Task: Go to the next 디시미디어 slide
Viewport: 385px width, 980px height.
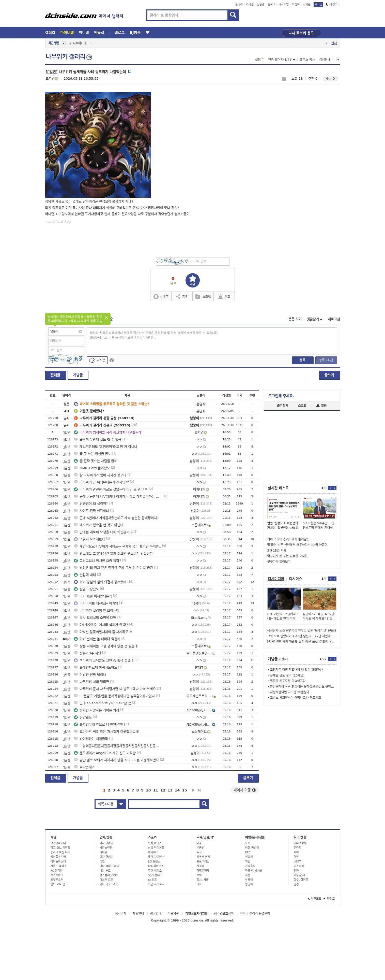Action: pos(334,579)
